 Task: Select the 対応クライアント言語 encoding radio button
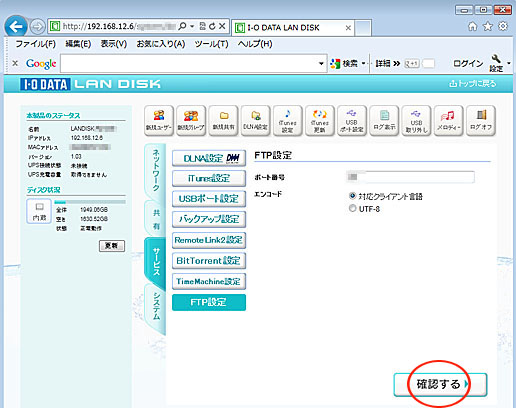click(352, 196)
